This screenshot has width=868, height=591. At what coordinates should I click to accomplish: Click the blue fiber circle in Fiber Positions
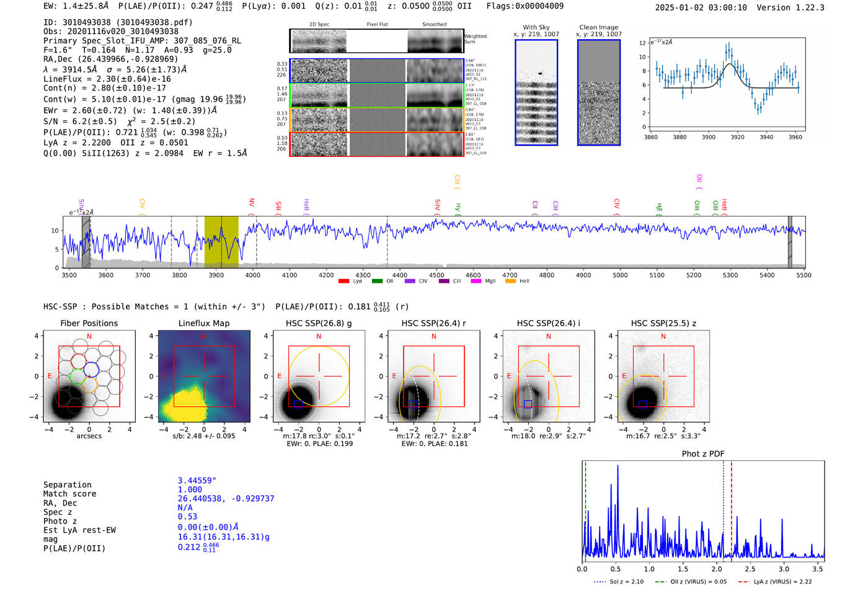(91, 370)
